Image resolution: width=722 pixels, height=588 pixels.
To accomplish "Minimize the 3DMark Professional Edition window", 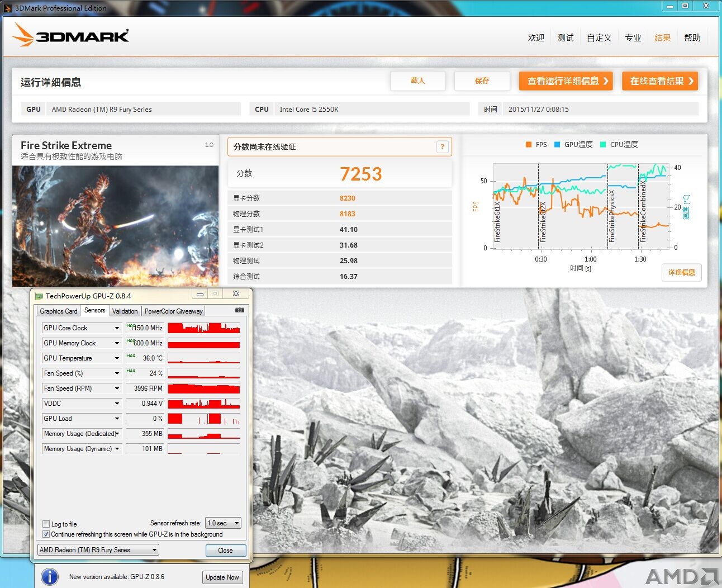I will pyautogui.click(x=670, y=6).
